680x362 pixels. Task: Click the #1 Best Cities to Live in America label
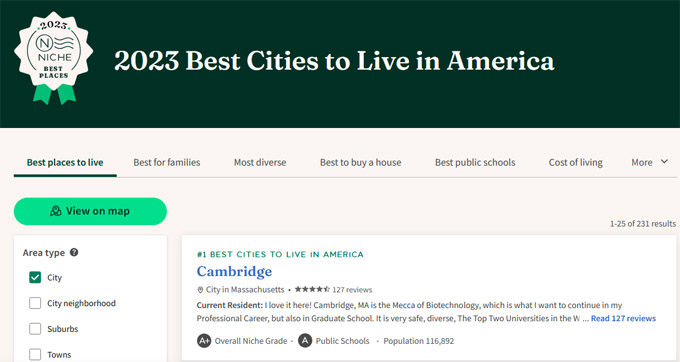(x=280, y=254)
